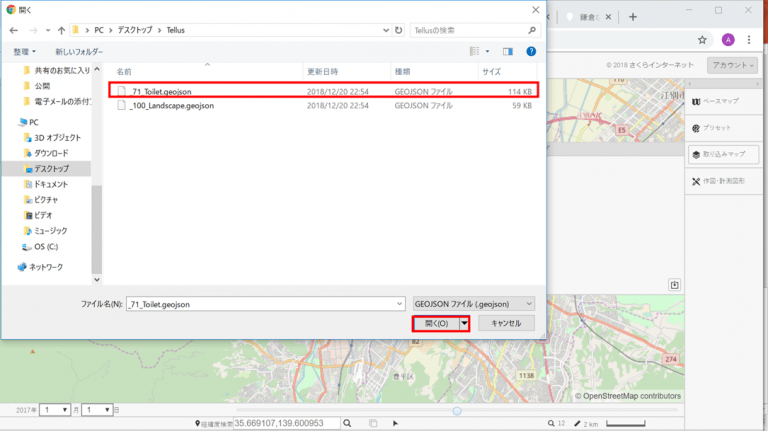
Task: Toggle the preview pane icon
Action: [508, 51]
